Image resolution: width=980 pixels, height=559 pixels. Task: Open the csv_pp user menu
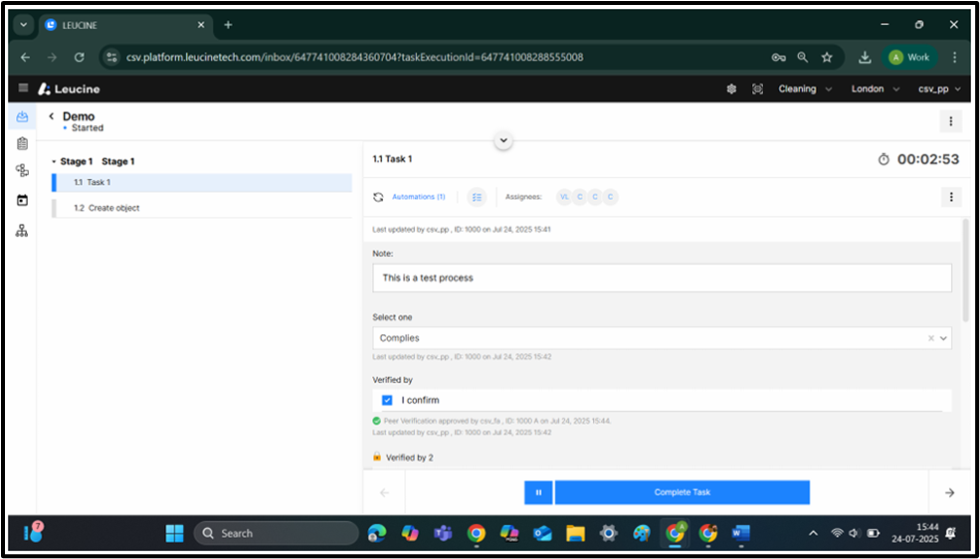coord(939,89)
